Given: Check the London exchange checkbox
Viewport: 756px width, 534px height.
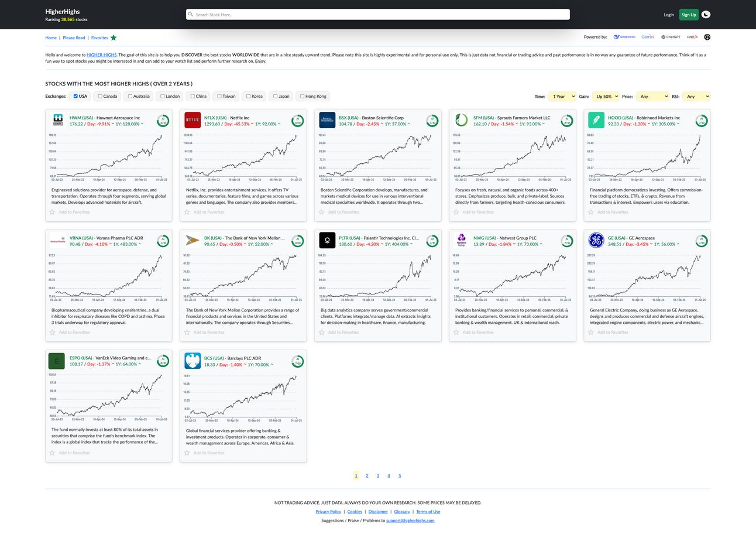Looking at the screenshot, I should coord(162,96).
